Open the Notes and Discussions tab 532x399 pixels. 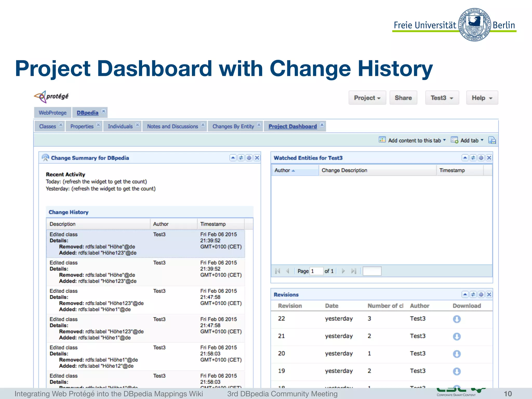pyautogui.click(x=172, y=127)
